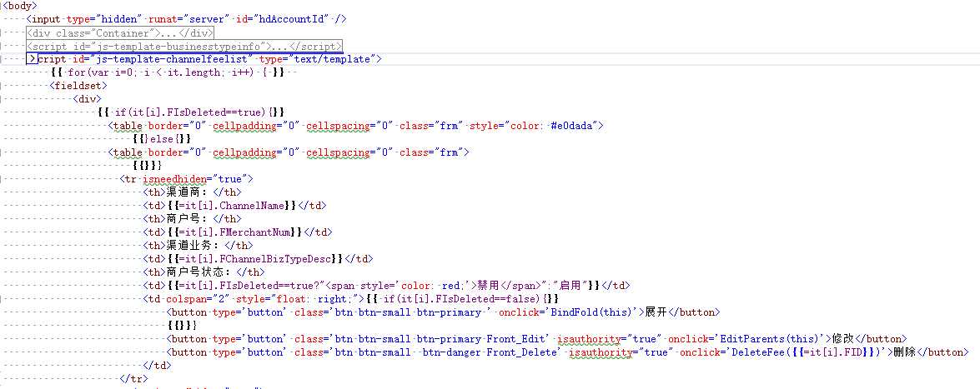Screen dimensions: 980x389
Task: Click the #e0dada color value
Action: pyautogui.click(x=572, y=126)
